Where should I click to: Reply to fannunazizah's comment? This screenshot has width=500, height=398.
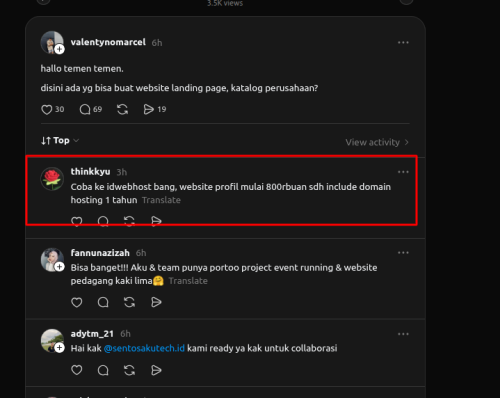click(103, 302)
